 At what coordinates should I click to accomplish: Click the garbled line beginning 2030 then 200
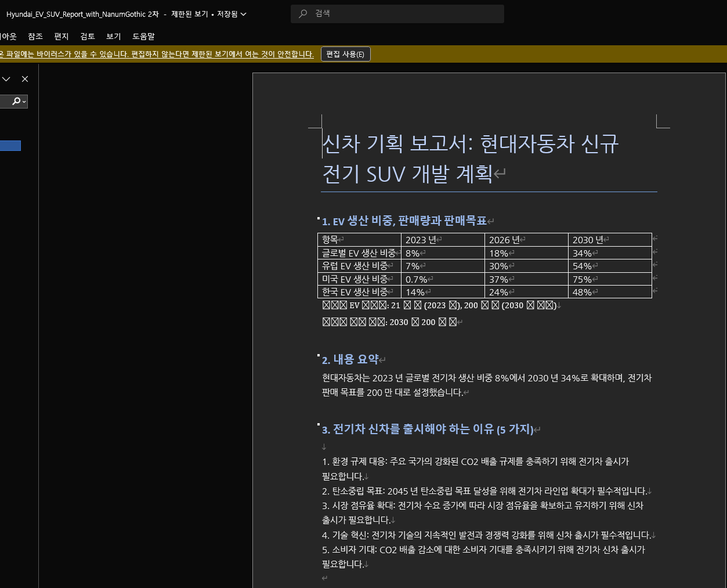(389, 322)
